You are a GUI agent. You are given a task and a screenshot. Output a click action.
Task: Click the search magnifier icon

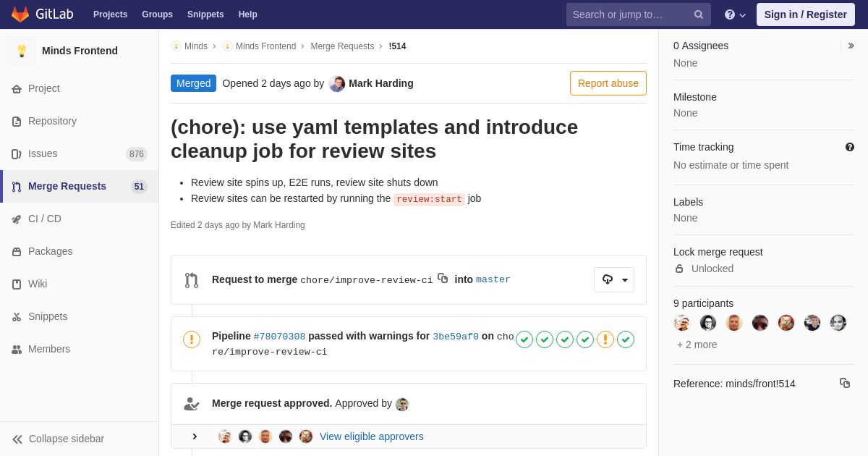(698, 14)
